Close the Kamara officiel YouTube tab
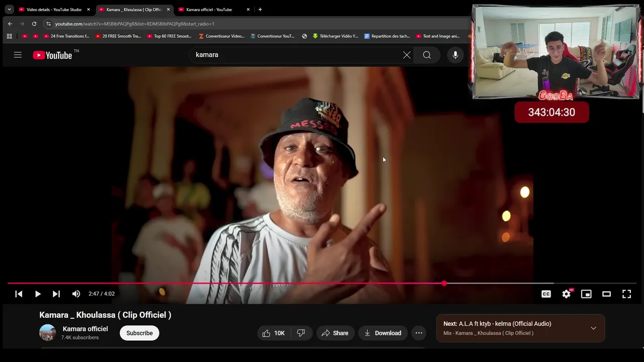The width and height of the screenshot is (644, 362). [x=248, y=10]
